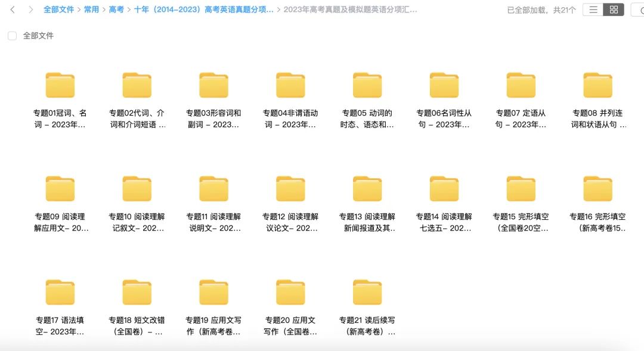Viewport: 644px width, 351px height.
Task: Open folder 专题14 阅读理解七选五
Action: [444, 189]
